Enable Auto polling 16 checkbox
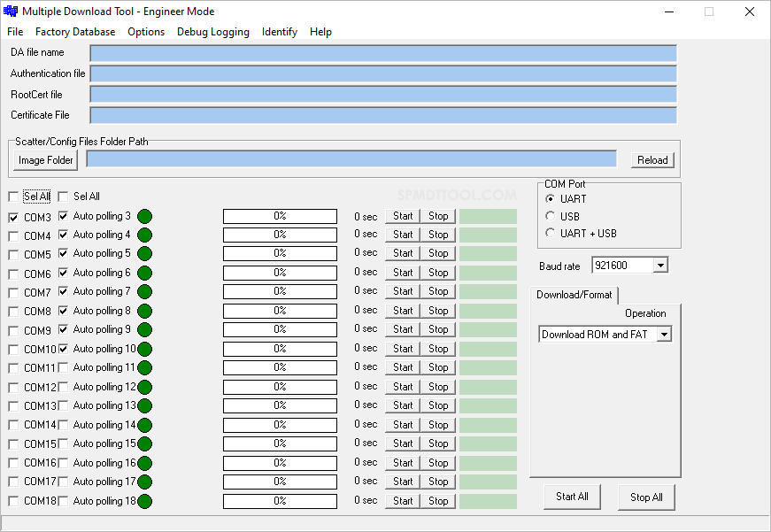This screenshot has width=771, height=532. coord(63,463)
